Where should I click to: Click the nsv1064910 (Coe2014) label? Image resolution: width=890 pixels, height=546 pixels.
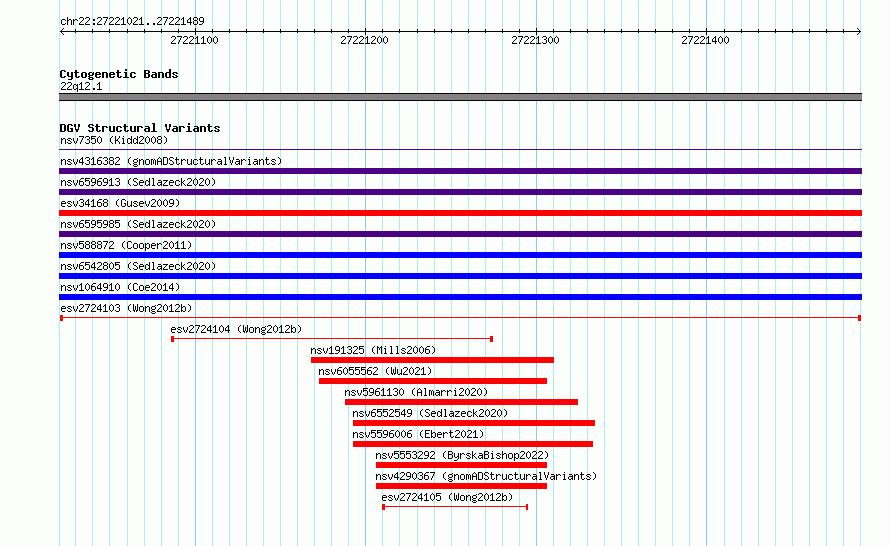pos(120,287)
